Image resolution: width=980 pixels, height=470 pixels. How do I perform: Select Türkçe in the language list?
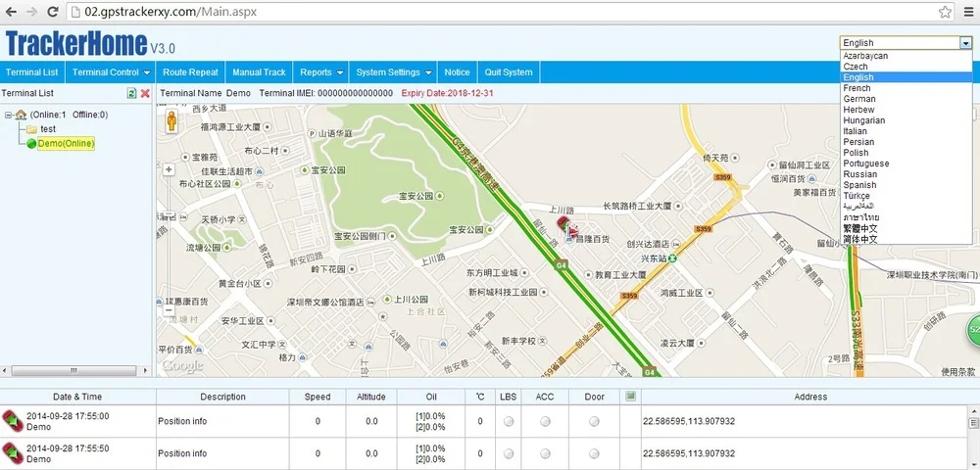coord(906,196)
